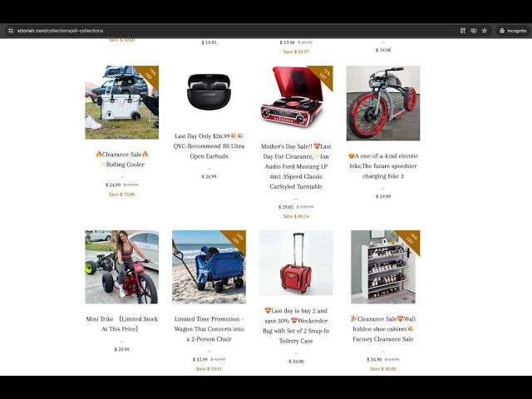The image size is (532, 399).
Task: Open the QR code icon in address bar
Action: [463, 31]
